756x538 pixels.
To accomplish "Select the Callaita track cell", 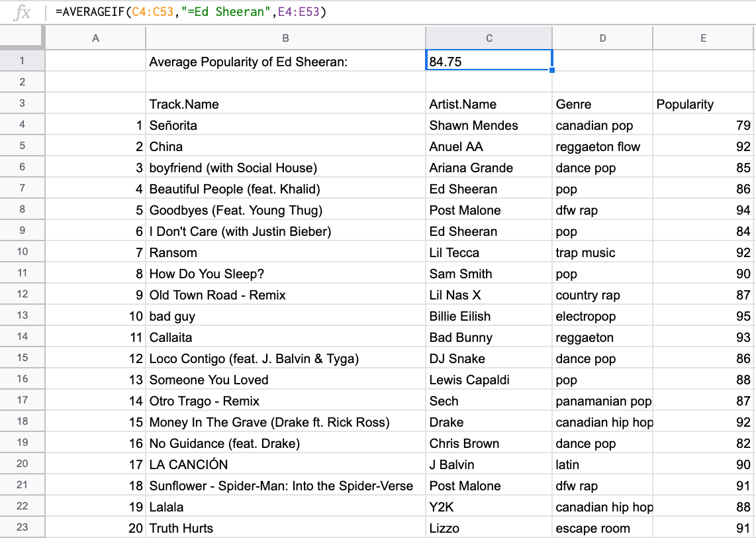I will click(x=285, y=337).
